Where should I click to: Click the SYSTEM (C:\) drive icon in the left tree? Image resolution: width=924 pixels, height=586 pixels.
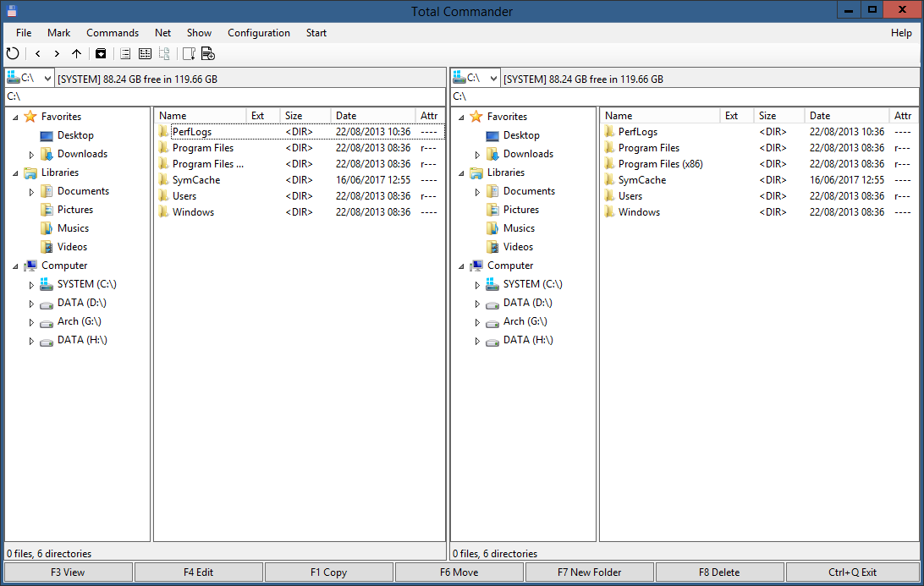[x=47, y=284]
